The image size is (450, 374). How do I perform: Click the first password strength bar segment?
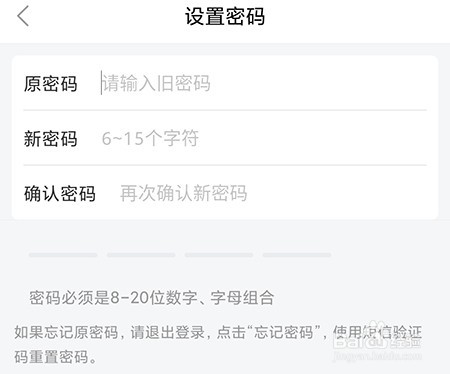[63, 255]
